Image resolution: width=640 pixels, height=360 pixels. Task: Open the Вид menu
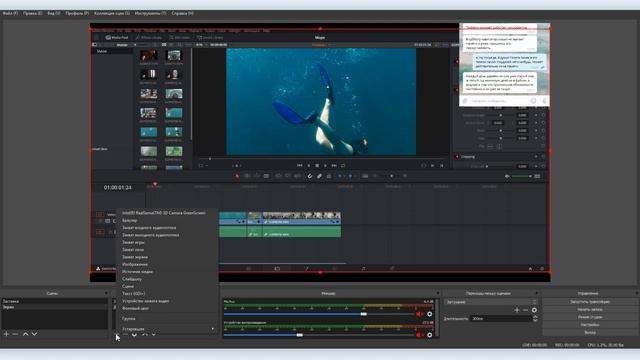(54, 13)
